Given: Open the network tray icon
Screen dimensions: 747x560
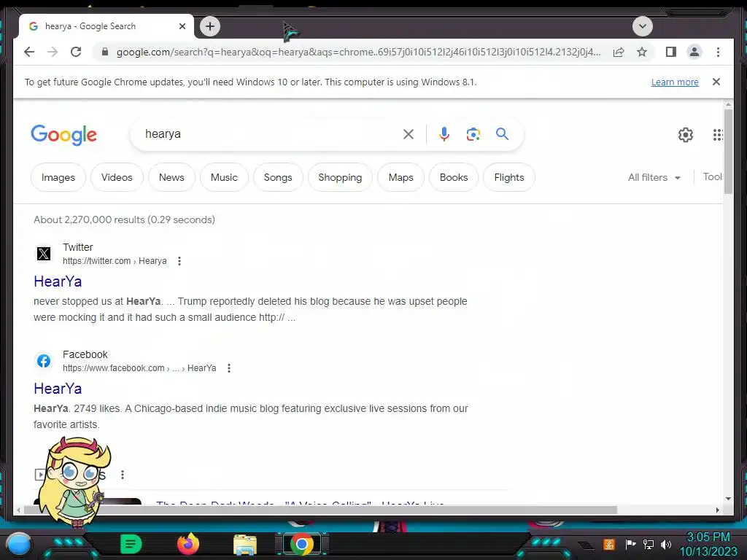Looking at the screenshot, I should point(649,544).
